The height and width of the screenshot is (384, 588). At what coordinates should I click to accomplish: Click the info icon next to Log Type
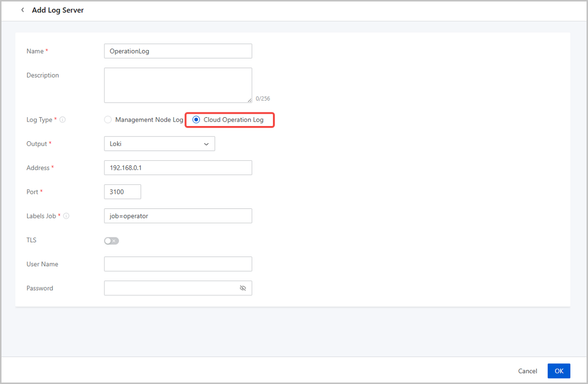[x=63, y=120]
